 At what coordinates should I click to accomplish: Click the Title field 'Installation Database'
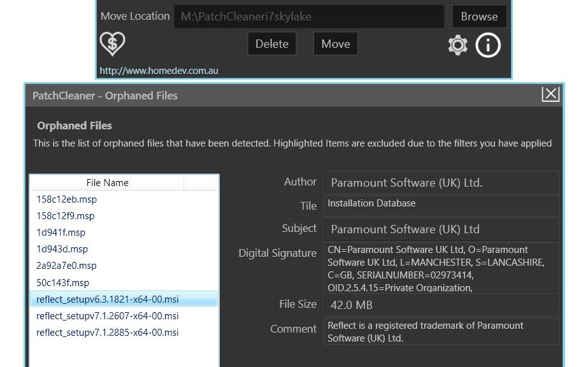click(x=441, y=205)
